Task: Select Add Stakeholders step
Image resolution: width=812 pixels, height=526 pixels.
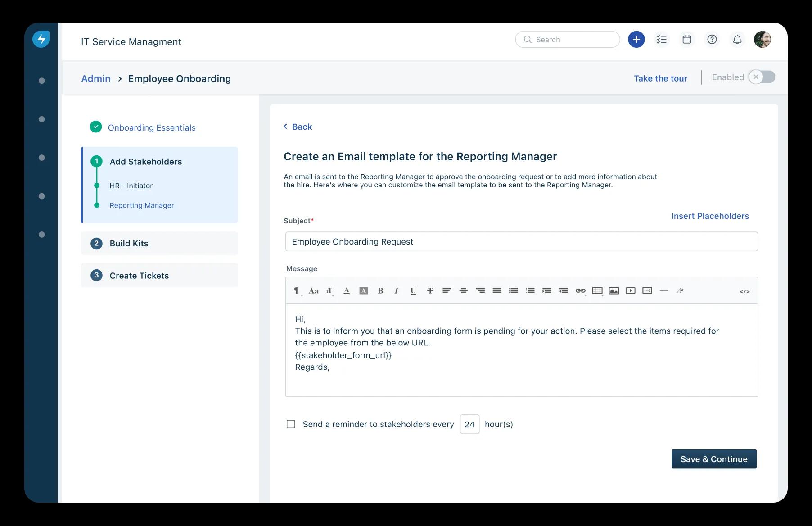Action: (x=146, y=162)
